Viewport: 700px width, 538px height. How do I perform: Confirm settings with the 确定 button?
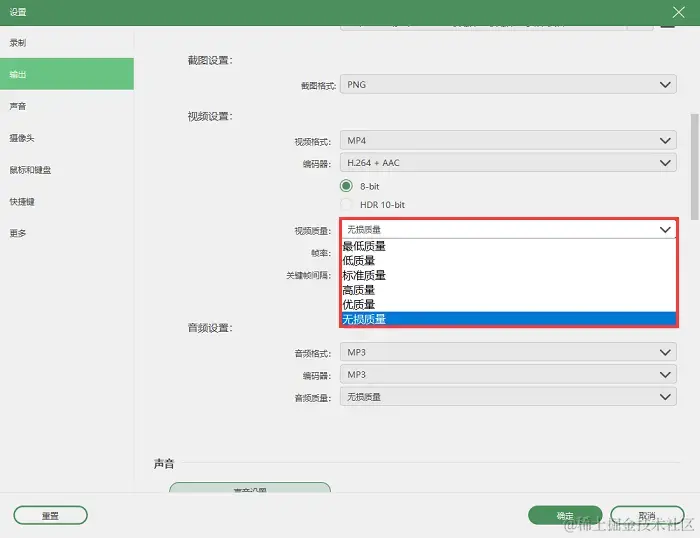pos(565,515)
